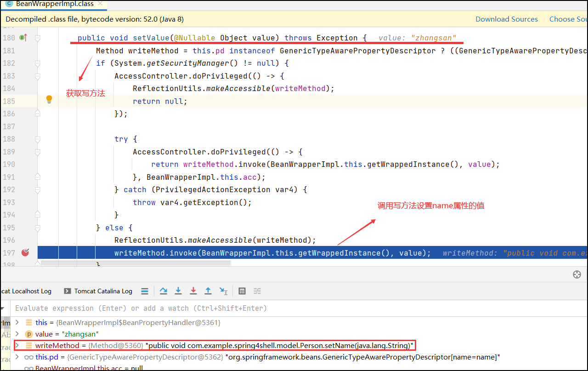Collapse the if block fold on line 182
The image size is (588, 371).
[38, 63]
